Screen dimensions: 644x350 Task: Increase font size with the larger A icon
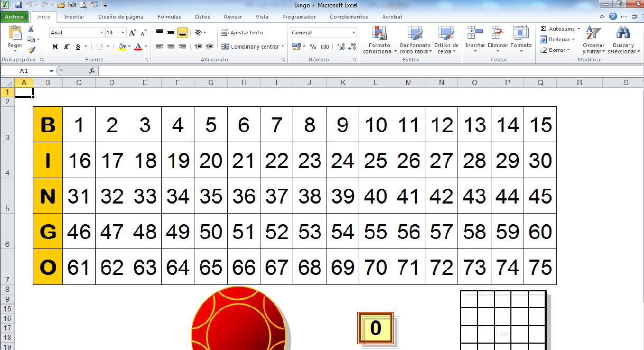(x=133, y=33)
